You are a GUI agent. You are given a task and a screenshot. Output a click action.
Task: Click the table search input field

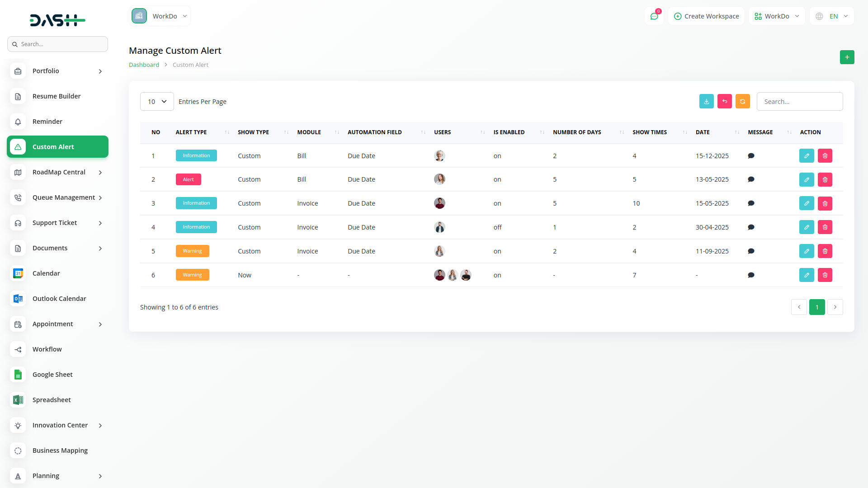[800, 101]
